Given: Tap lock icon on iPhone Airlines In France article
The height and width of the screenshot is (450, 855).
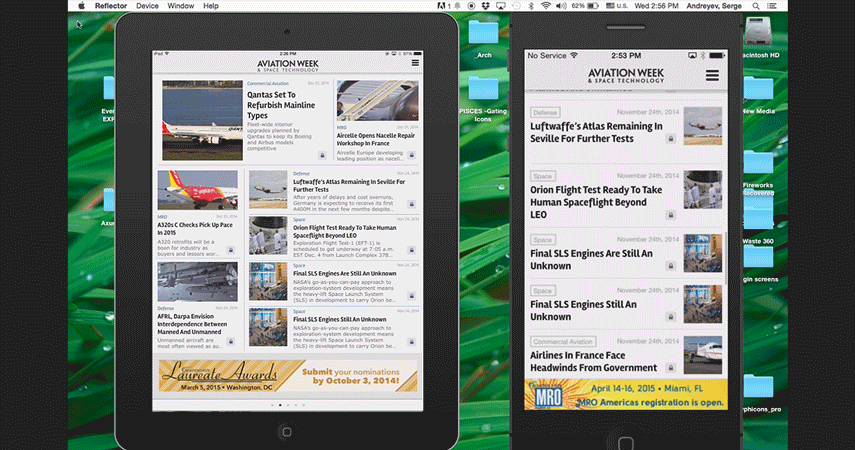Looking at the screenshot, I should (x=671, y=368).
